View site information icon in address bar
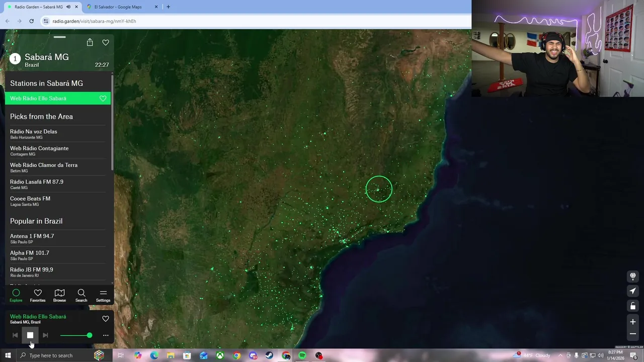 46,21
